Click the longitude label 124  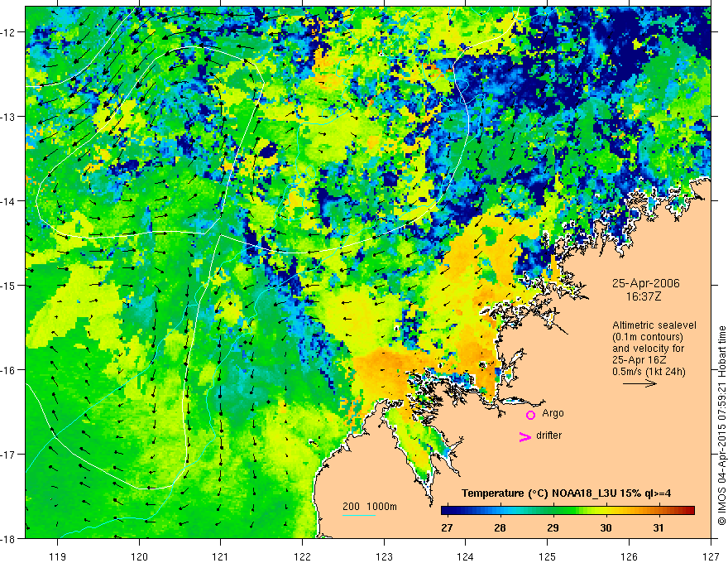tap(466, 556)
